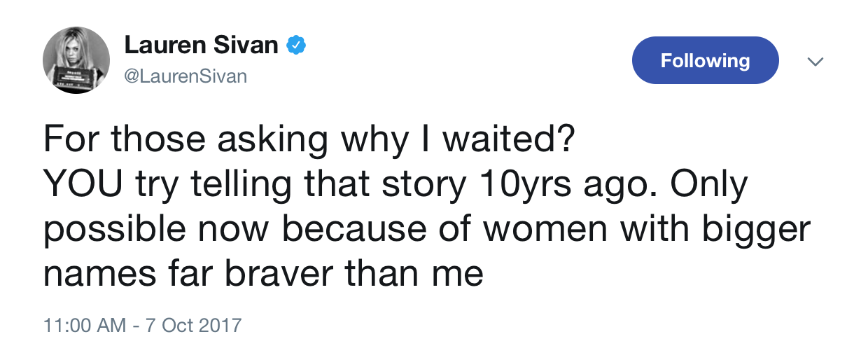Click the blue verified checkmark badge
The image size is (868, 353).
tap(296, 46)
